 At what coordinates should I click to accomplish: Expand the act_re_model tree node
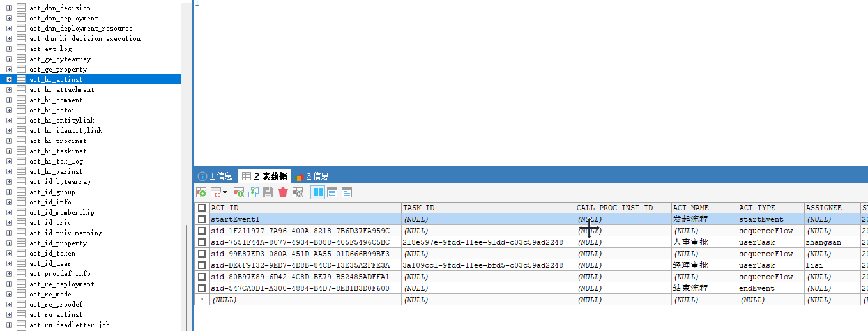[9, 294]
